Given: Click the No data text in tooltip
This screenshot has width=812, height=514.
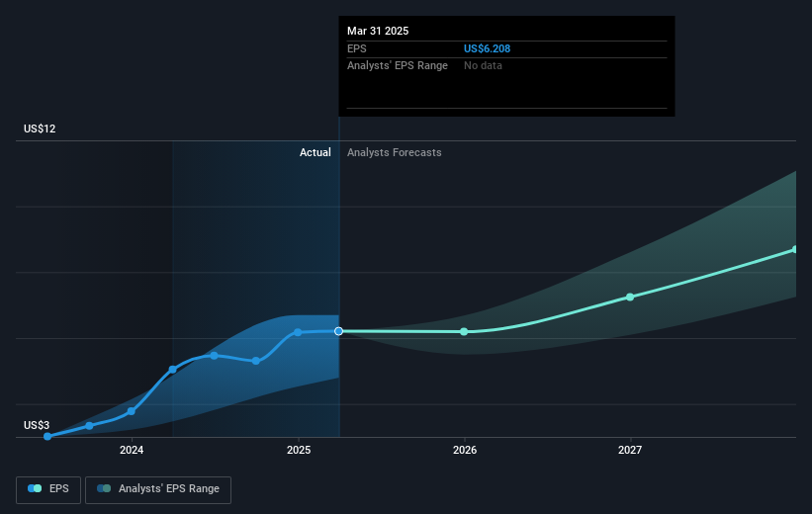Looking at the screenshot, I should click(483, 66).
